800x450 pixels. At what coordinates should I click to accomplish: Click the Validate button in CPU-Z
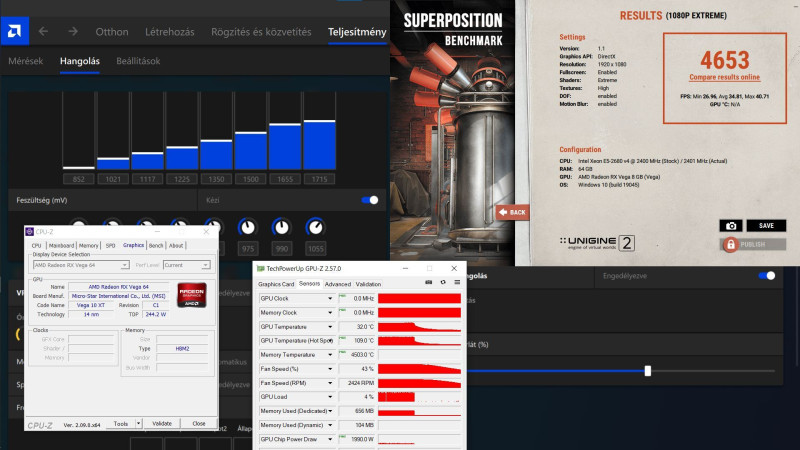click(x=162, y=423)
